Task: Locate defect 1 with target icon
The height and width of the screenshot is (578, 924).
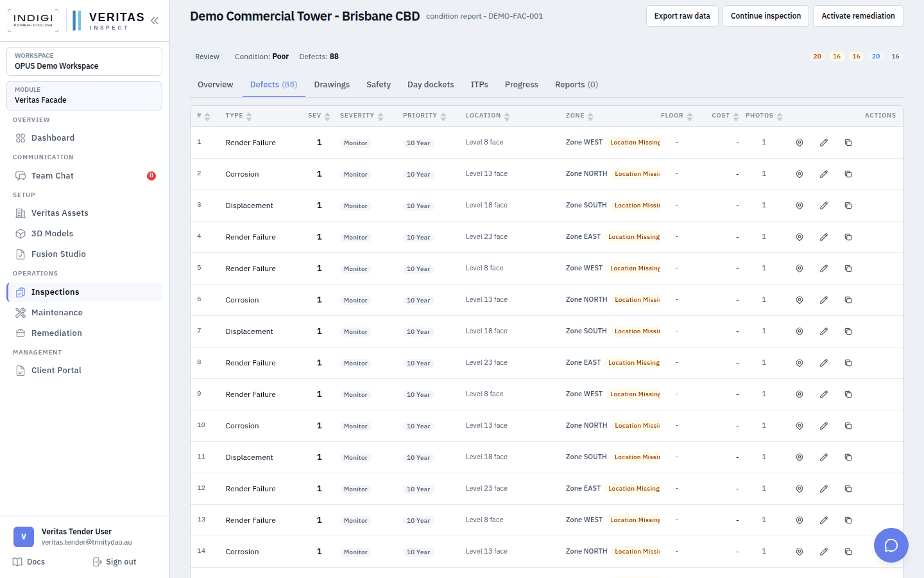Action: pos(800,143)
